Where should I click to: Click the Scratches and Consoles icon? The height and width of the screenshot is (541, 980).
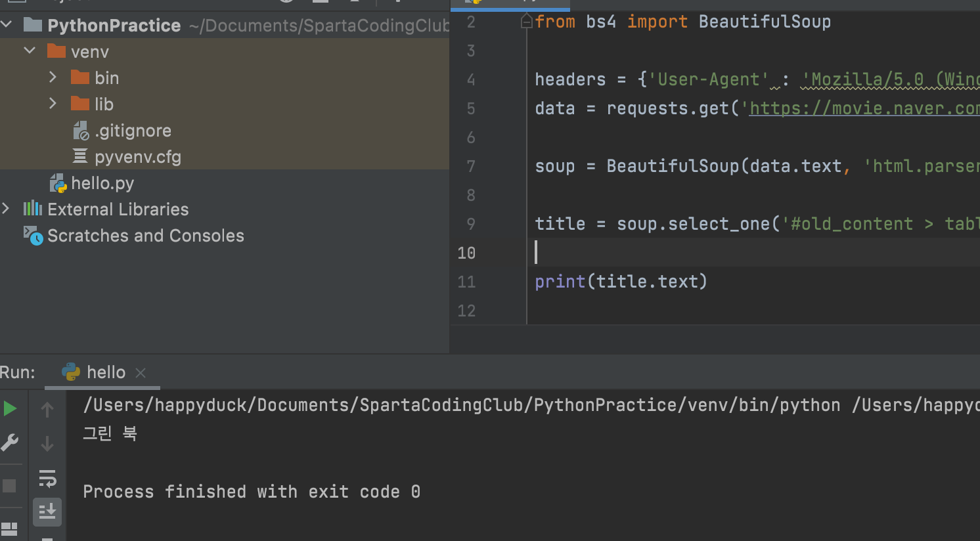[x=33, y=235]
